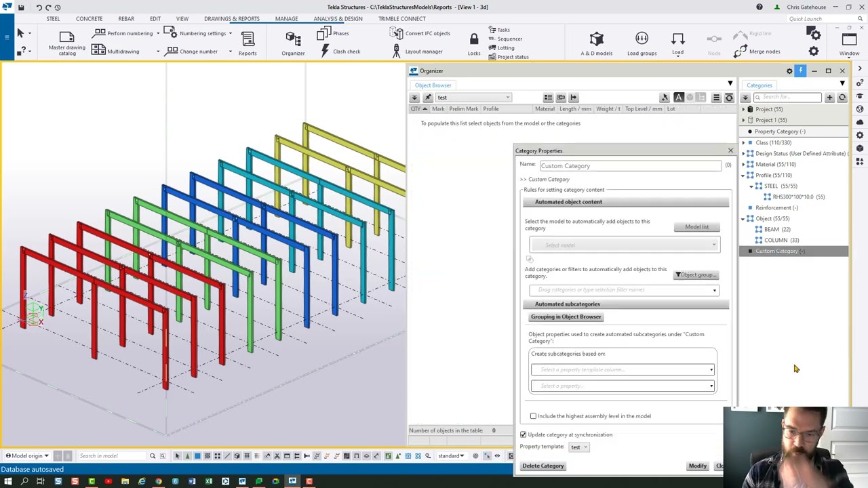Screen dimensions: 868x488
Task: Select RHS300*100*10.0 (55) category
Action: pos(798,197)
